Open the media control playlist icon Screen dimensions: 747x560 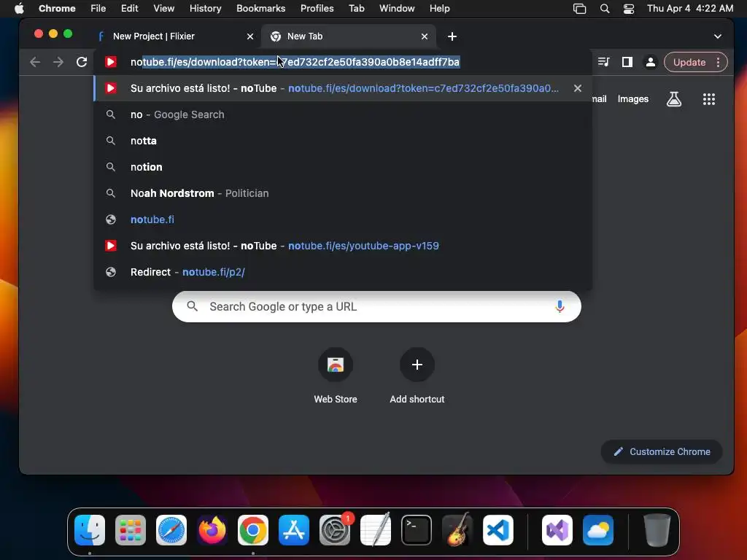(603, 62)
